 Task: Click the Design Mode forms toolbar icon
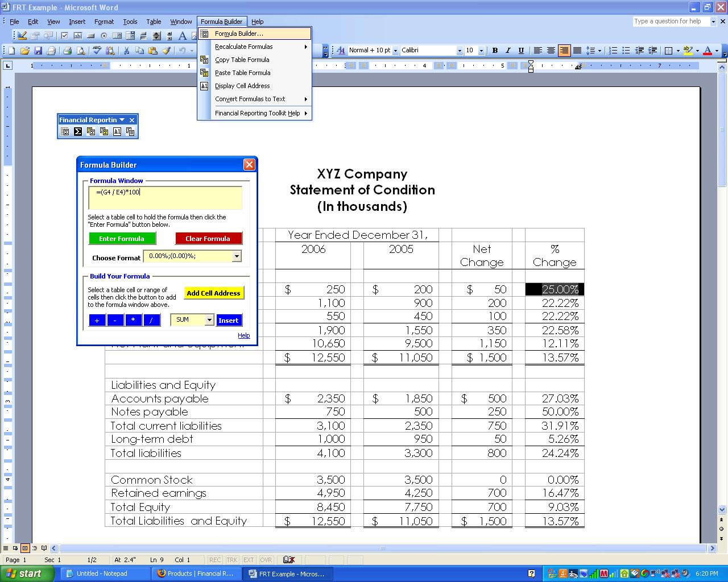[x=22, y=36]
